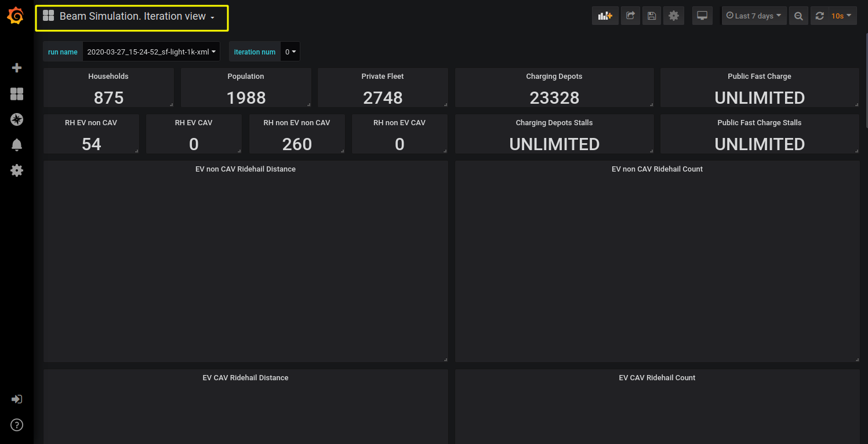The image size is (868, 444).
Task: Click UNLIMITED in Charging Depots Stalls panel
Action: click(554, 144)
